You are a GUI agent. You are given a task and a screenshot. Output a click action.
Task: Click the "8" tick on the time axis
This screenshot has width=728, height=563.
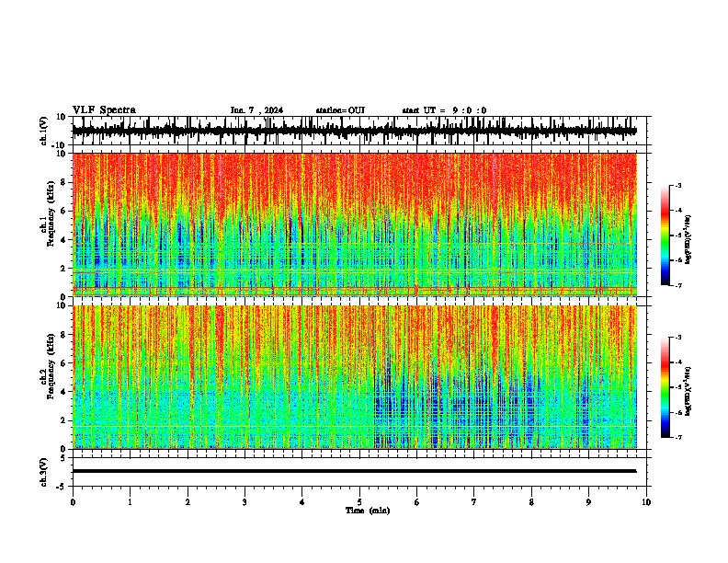click(x=531, y=502)
